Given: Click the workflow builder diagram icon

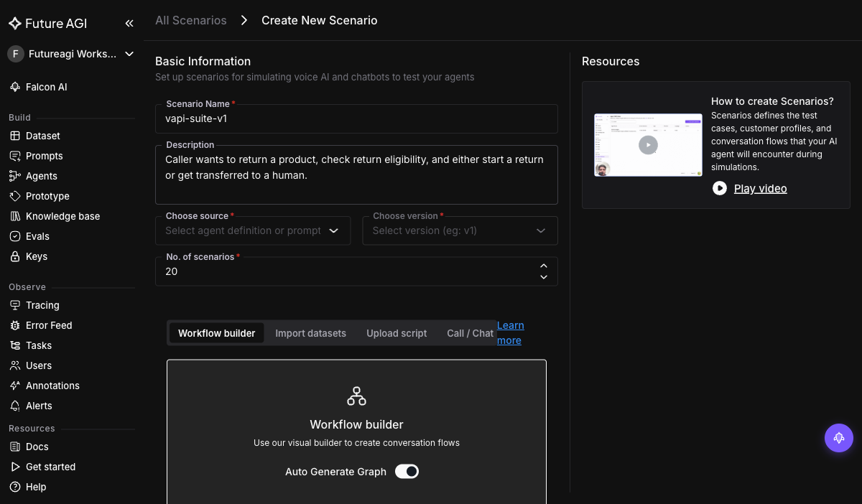Looking at the screenshot, I should 356,396.
